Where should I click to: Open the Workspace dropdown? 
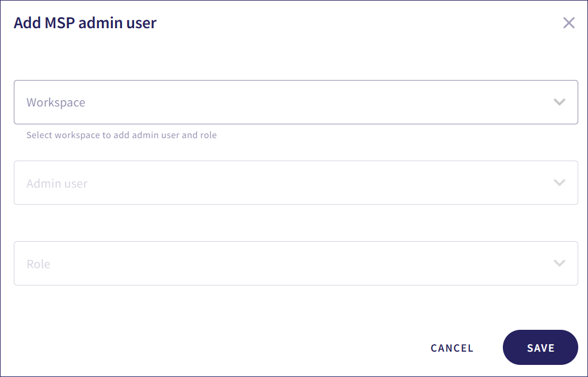click(296, 102)
